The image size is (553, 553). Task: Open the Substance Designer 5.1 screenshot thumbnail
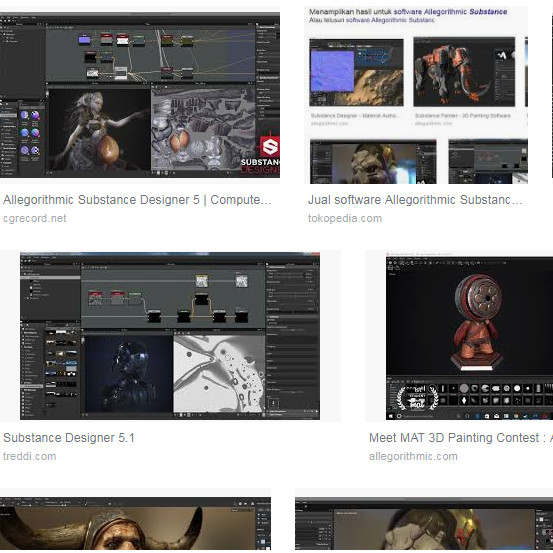point(170,336)
